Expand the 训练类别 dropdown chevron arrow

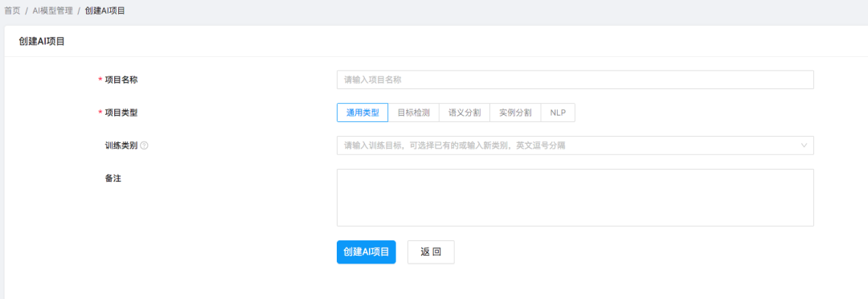tap(804, 145)
